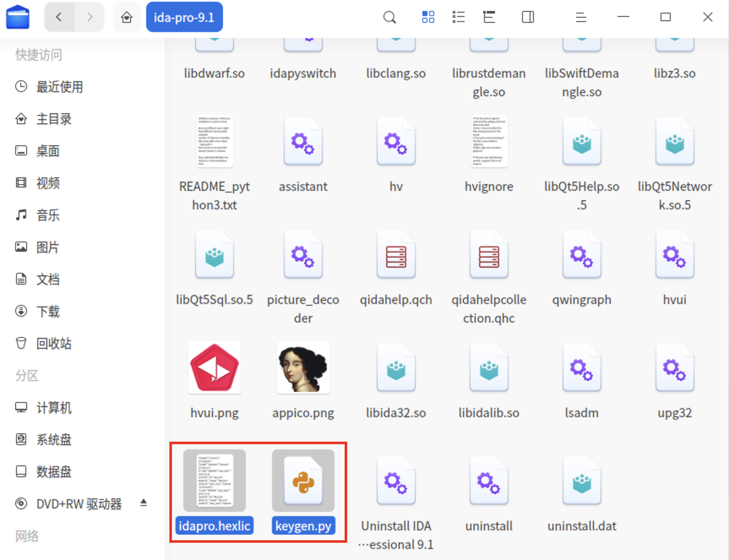
Task: Go forward to next folder
Action: [x=89, y=17]
